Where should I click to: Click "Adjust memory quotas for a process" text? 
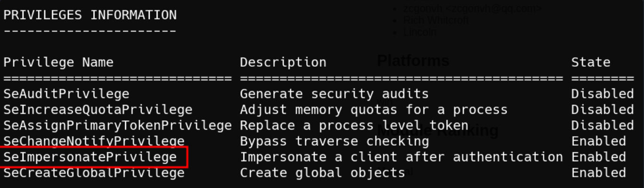tap(374, 110)
